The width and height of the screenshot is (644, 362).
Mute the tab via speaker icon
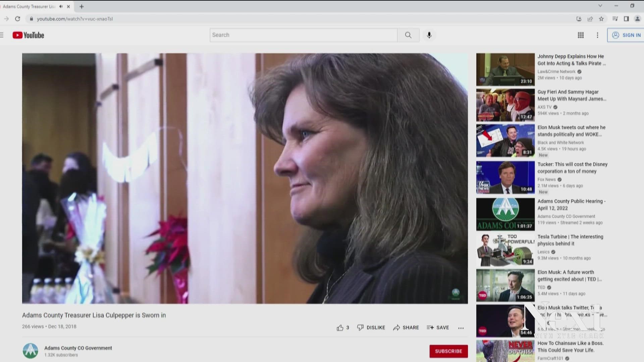point(61,6)
